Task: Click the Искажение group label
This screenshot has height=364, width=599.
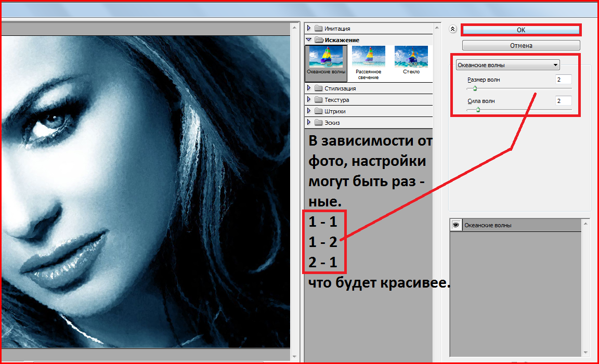Action: (342, 40)
